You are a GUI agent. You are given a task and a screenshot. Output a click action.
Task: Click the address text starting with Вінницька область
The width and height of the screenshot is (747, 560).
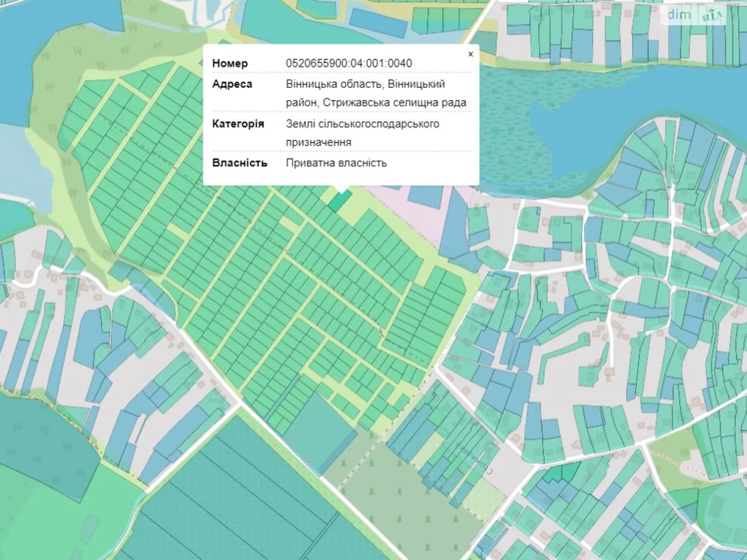(376, 93)
